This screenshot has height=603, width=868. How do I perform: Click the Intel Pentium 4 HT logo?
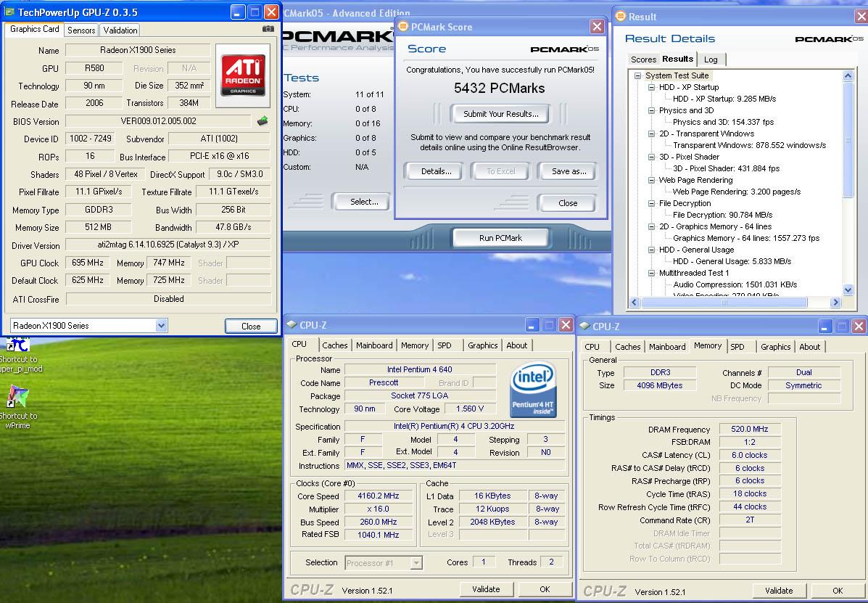(x=533, y=389)
